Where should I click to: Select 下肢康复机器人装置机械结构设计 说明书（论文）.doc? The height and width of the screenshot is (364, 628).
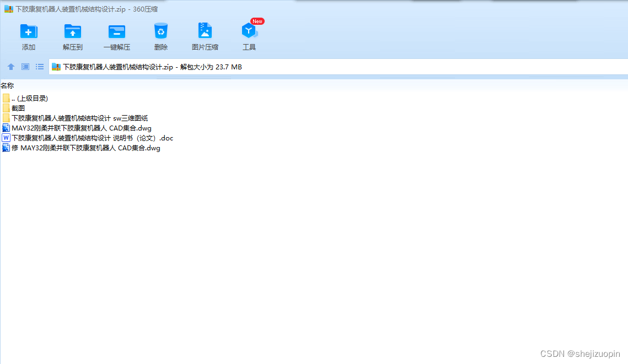92,138
